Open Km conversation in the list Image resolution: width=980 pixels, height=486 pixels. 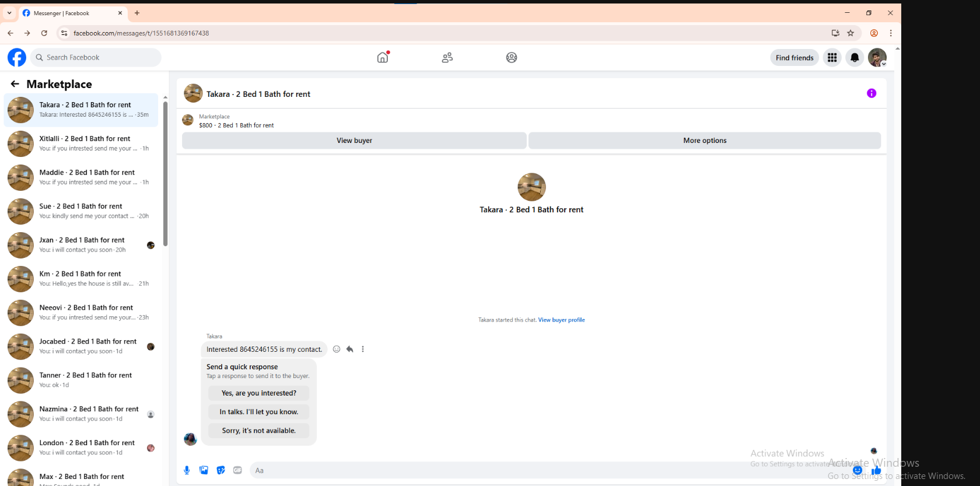[81, 279]
